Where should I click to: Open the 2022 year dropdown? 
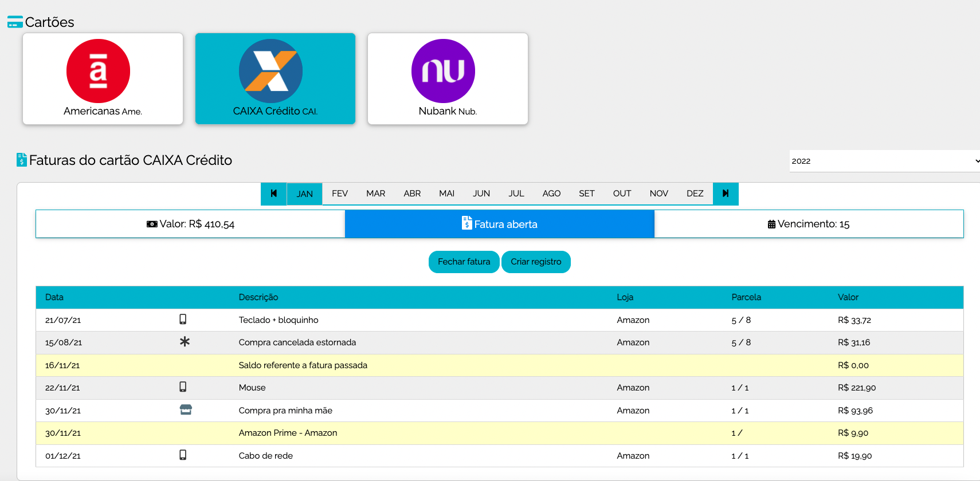tap(884, 161)
